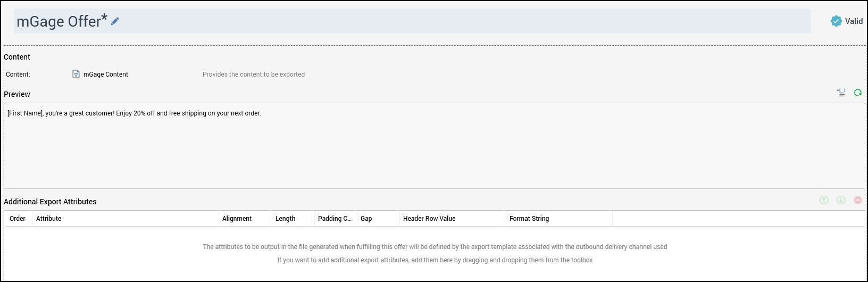The image size is (868, 282).
Task: Click the preview message text
Action: point(134,113)
